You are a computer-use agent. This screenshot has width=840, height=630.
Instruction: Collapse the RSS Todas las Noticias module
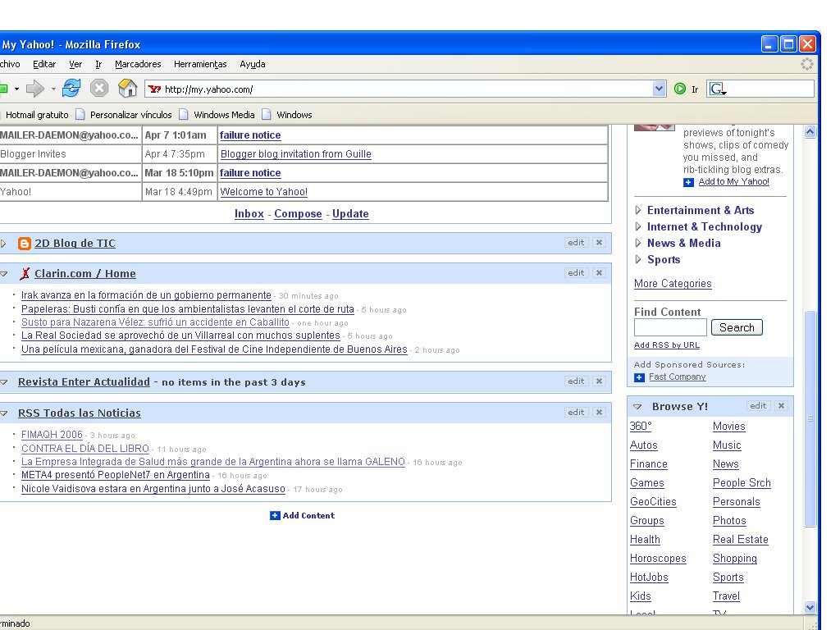[x=4, y=413]
